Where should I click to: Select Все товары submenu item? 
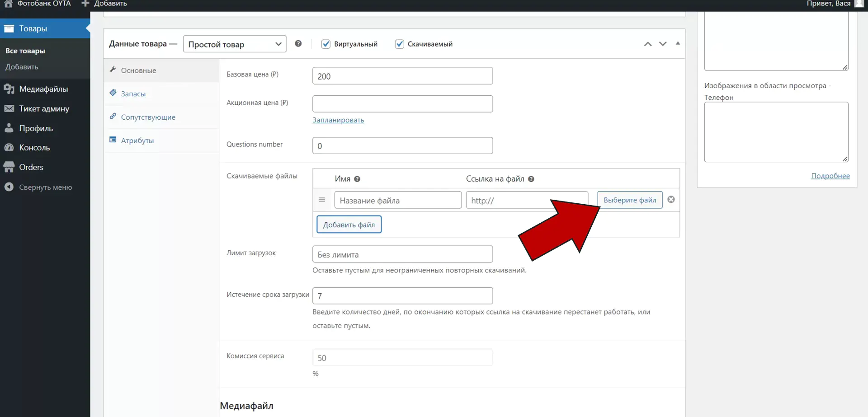coord(25,51)
